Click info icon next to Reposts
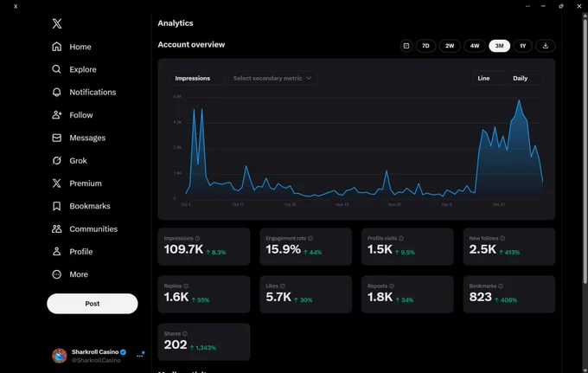The height and width of the screenshot is (373, 588). click(392, 286)
